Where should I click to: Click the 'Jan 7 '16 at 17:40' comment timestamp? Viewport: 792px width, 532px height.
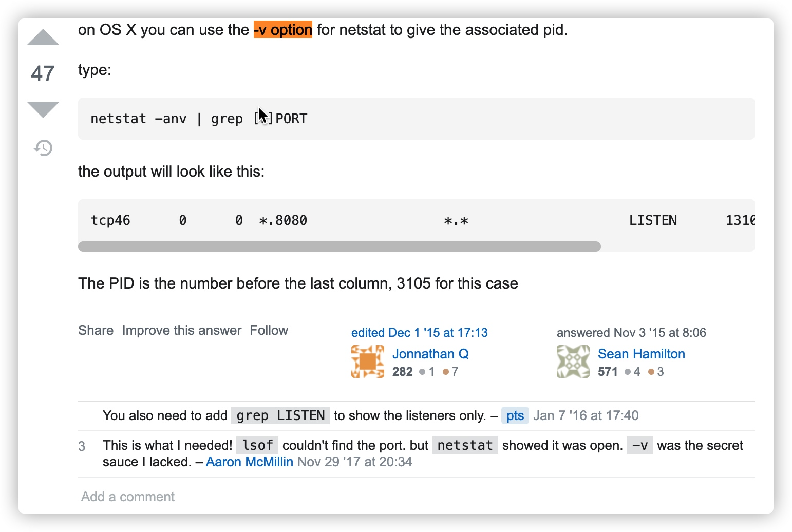(586, 415)
